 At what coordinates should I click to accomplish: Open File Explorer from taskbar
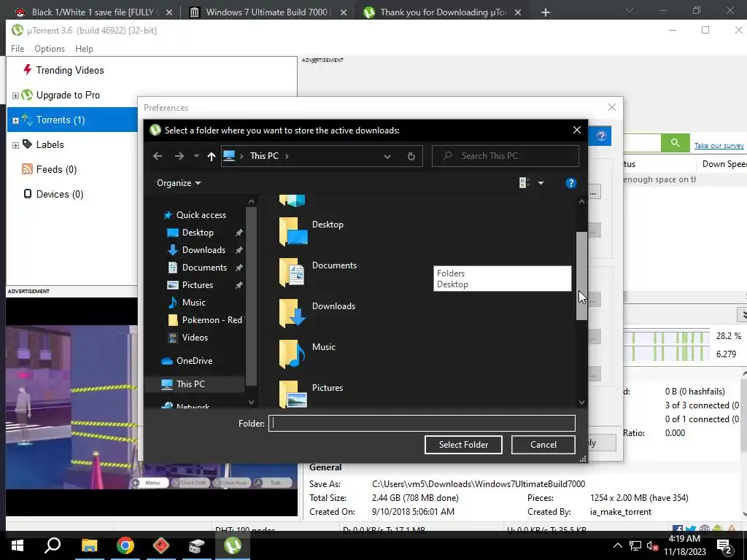coord(89,545)
